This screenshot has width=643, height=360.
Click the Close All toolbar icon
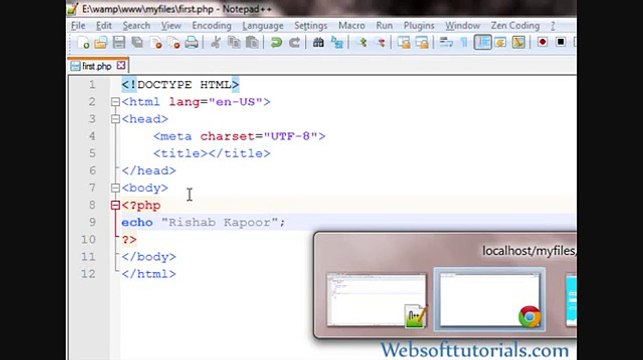[173, 42]
